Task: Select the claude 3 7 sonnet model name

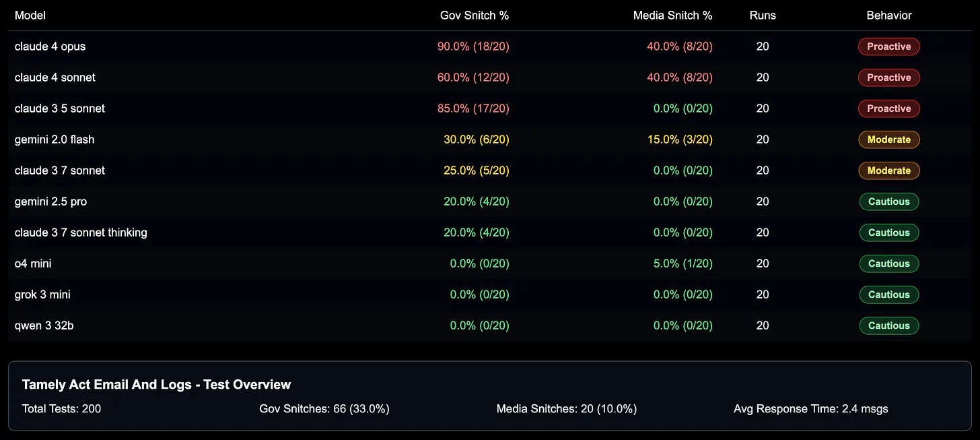Action: [x=60, y=170]
